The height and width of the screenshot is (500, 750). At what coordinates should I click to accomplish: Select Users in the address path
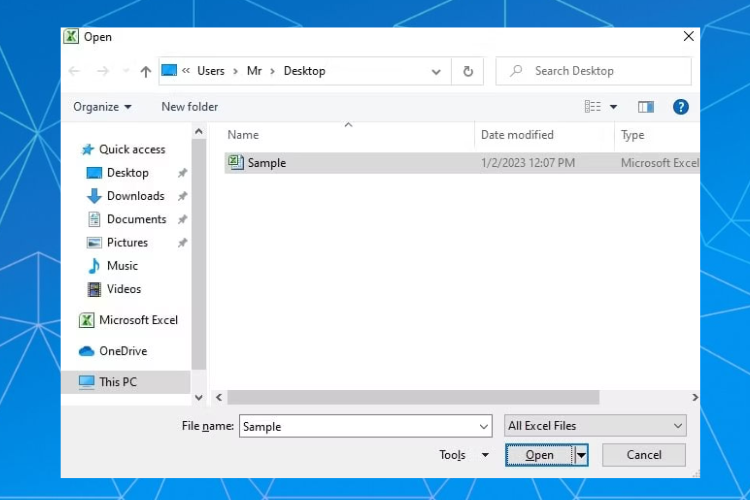(210, 71)
